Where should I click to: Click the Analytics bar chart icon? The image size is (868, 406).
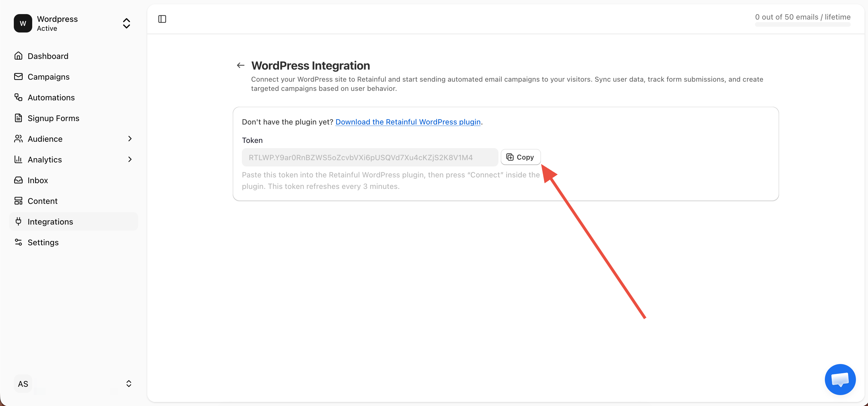tap(18, 159)
